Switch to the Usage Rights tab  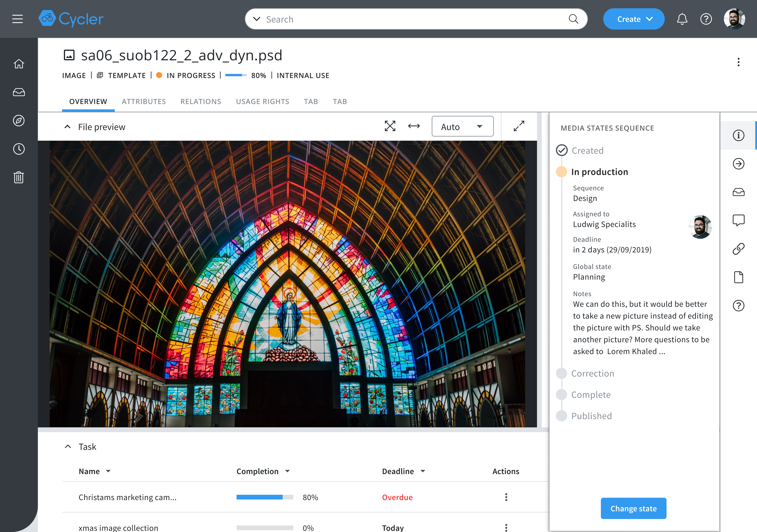click(262, 101)
